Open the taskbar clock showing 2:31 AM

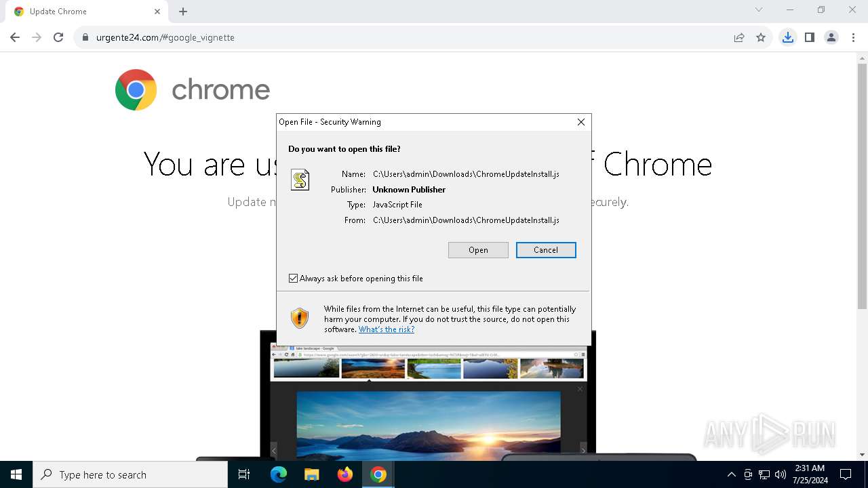(x=810, y=474)
